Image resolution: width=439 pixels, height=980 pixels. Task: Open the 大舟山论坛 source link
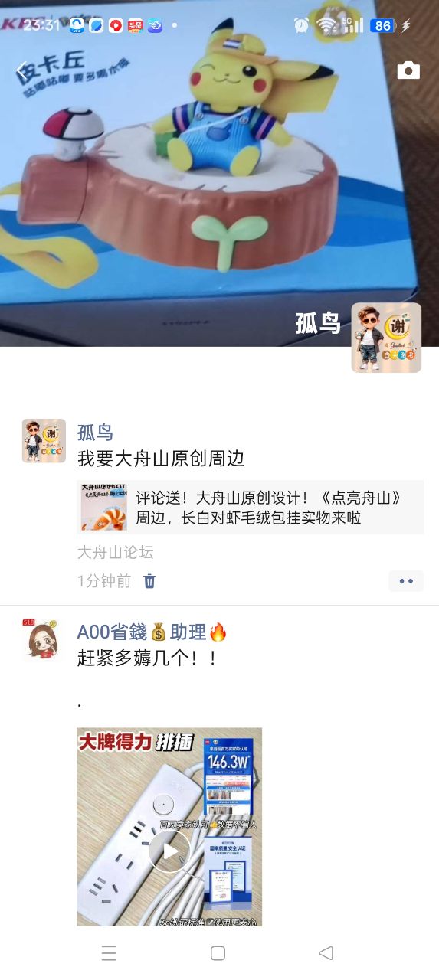click(116, 552)
